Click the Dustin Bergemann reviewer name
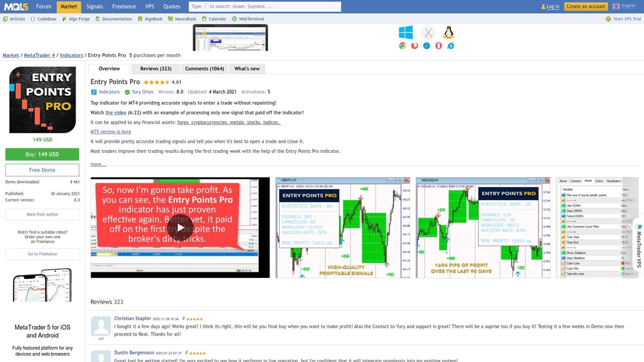The image size is (644, 362). pos(134,352)
